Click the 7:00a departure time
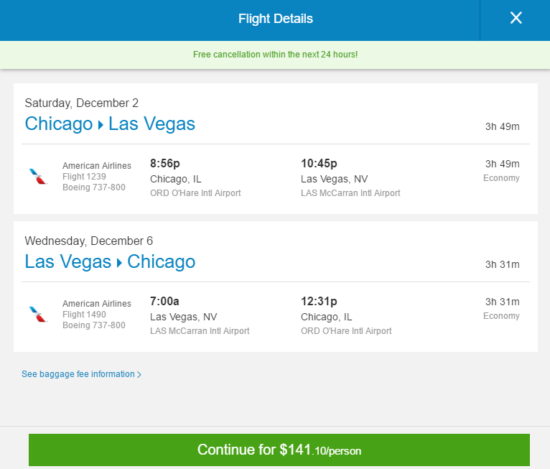This screenshot has height=469, width=550. (165, 301)
